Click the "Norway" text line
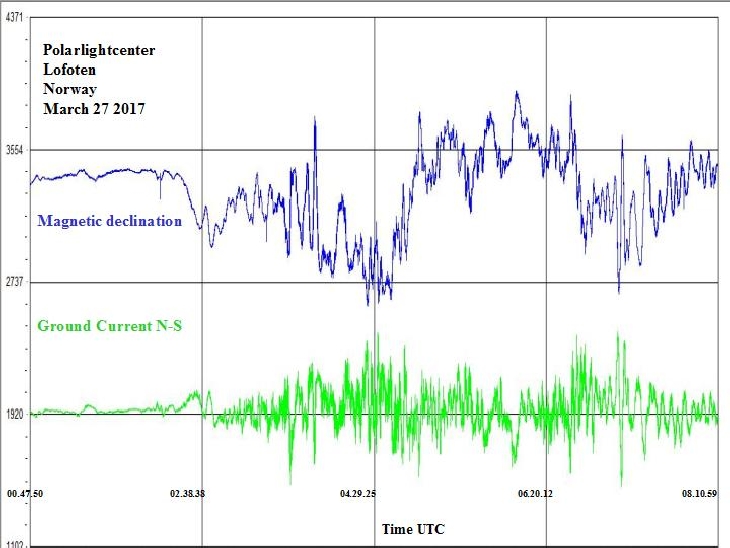 (x=69, y=89)
